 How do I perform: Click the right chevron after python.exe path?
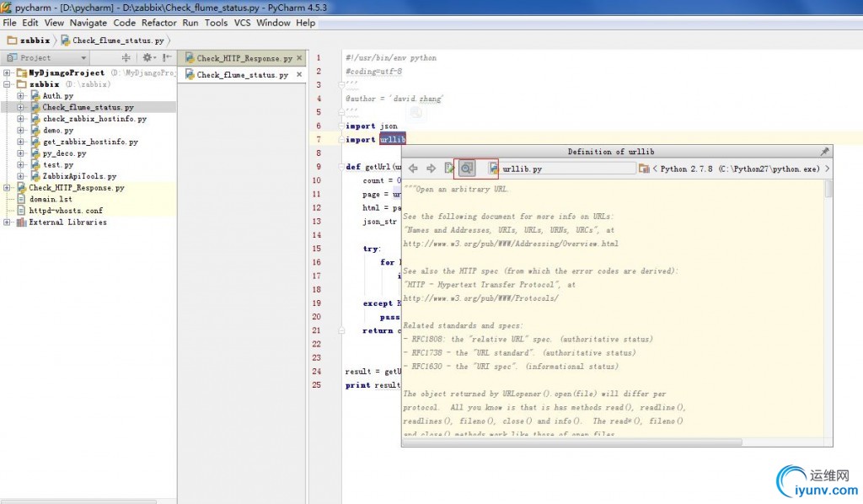coord(827,169)
